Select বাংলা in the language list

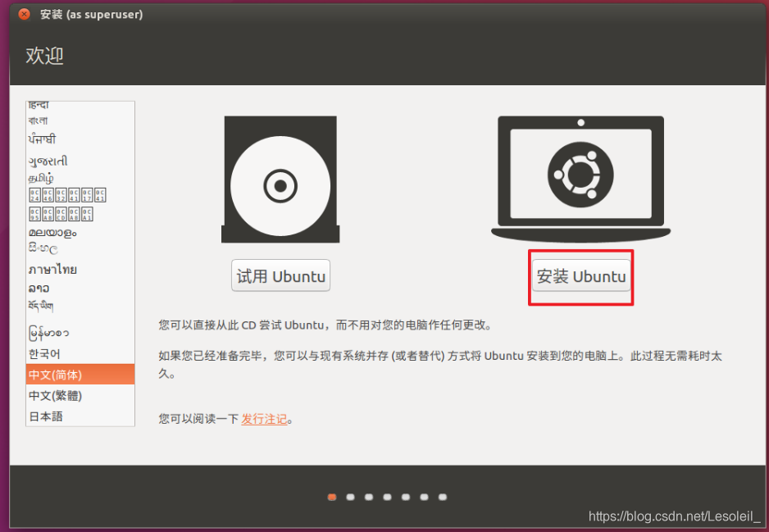click(80, 120)
